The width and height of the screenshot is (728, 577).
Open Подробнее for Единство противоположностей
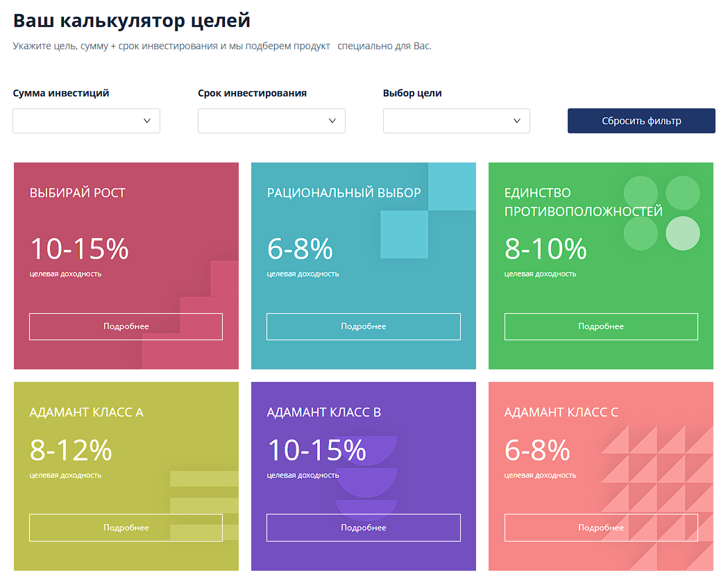[x=601, y=326]
